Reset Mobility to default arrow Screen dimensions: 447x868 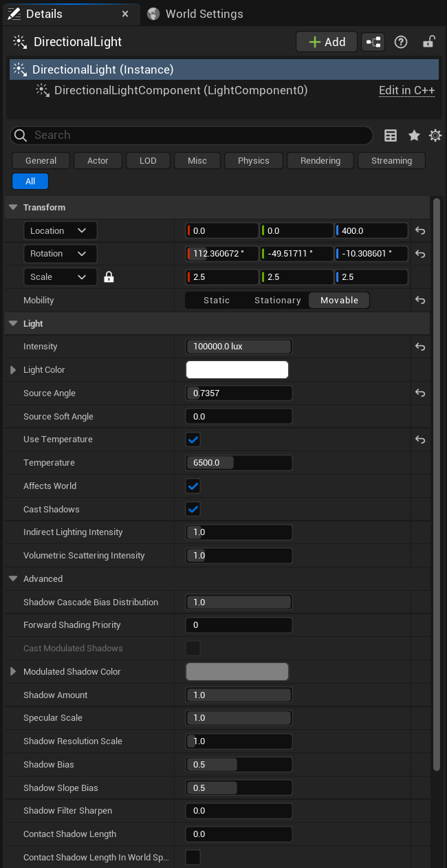tap(420, 301)
